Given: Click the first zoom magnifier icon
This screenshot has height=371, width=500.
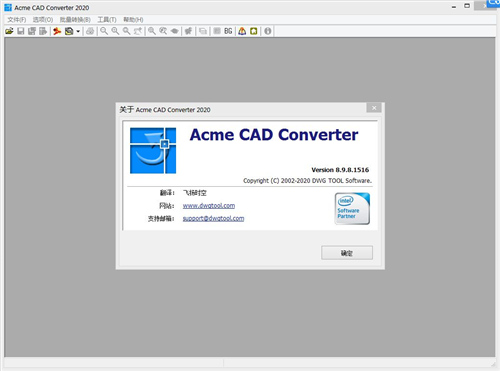Looking at the screenshot, I should [x=104, y=31].
